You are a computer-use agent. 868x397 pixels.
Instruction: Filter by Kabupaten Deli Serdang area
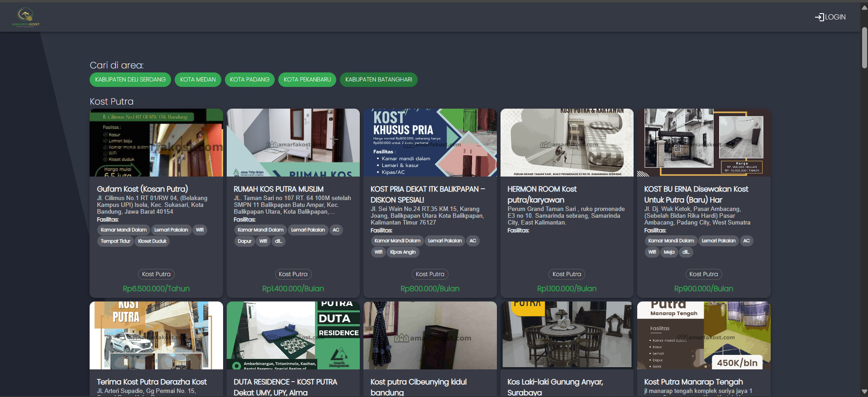(130, 80)
